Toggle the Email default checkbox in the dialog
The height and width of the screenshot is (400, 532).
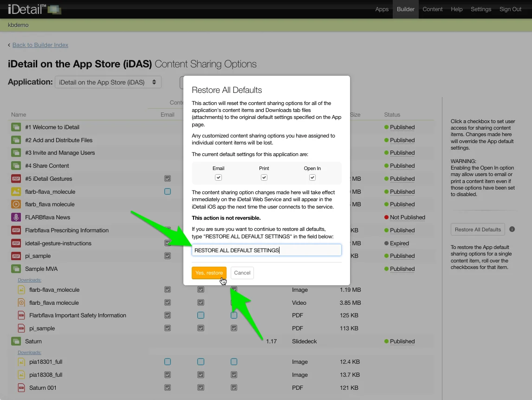219,177
